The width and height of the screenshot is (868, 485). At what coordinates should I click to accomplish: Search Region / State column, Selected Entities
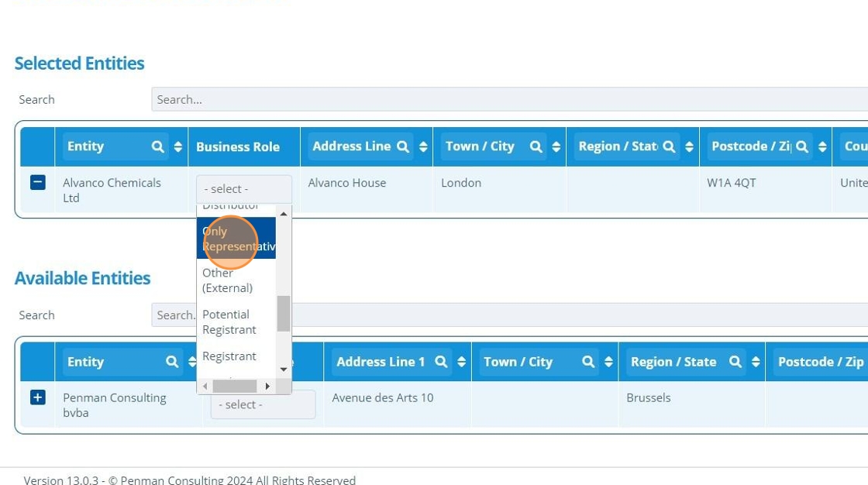669,146
